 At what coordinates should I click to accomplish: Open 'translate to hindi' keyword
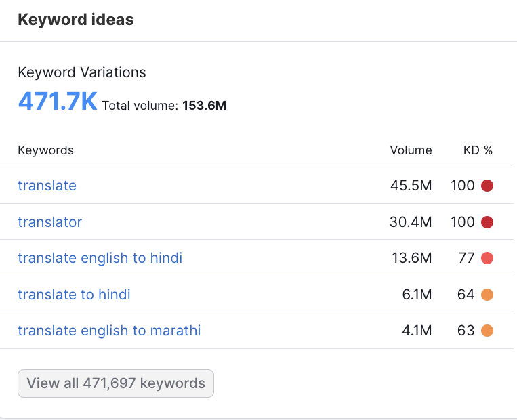pyautogui.click(x=74, y=295)
